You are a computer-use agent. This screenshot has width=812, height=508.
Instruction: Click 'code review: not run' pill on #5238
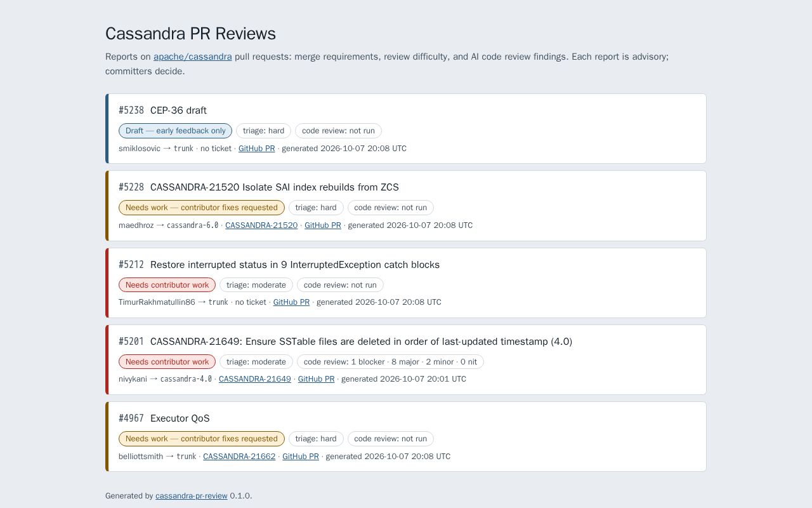click(x=338, y=130)
